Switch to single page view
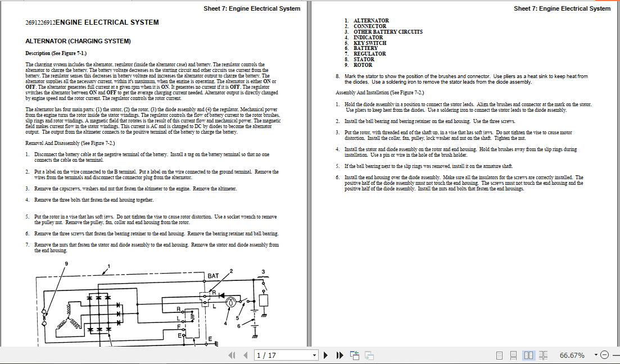This screenshot has height=364, width=620. [499, 356]
